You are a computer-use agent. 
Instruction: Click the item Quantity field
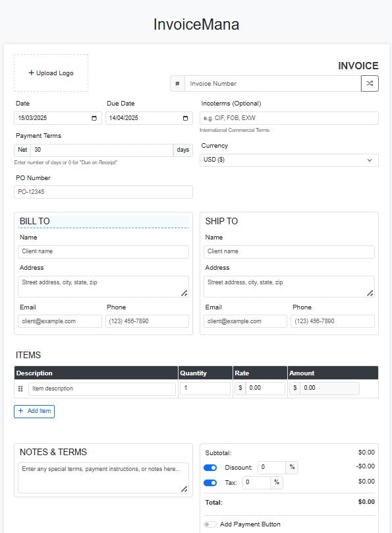(206, 389)
